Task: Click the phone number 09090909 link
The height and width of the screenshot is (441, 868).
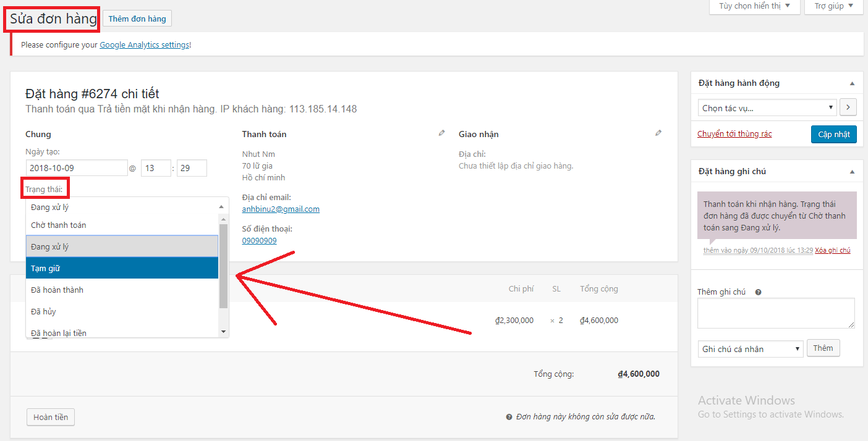Action: 259,241
